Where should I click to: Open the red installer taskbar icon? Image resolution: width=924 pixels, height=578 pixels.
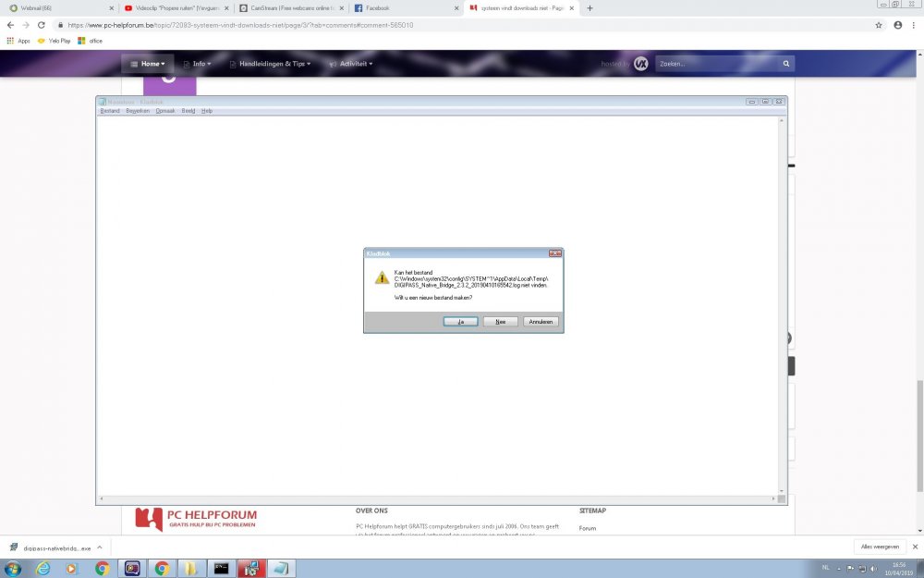[251, 569]
